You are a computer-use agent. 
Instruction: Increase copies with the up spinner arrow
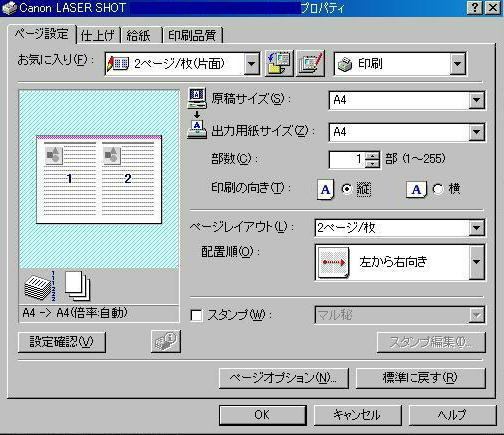(372, 155)
